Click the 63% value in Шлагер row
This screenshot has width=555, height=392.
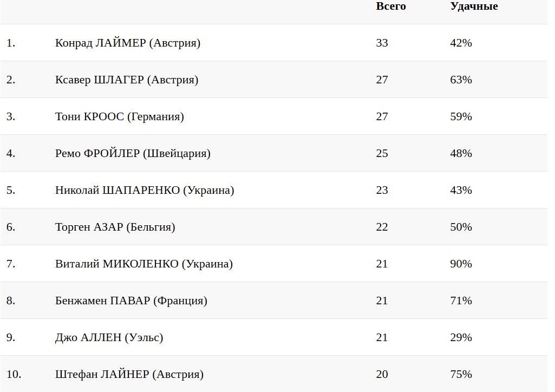point(461,80)
